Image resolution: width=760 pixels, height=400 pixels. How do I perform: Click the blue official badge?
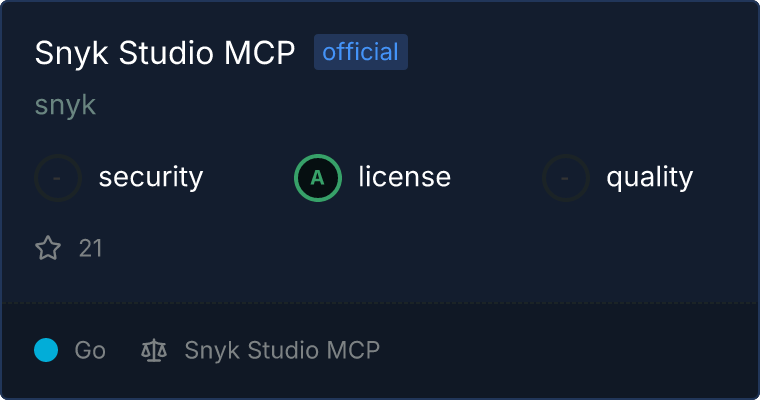point(361,52)
